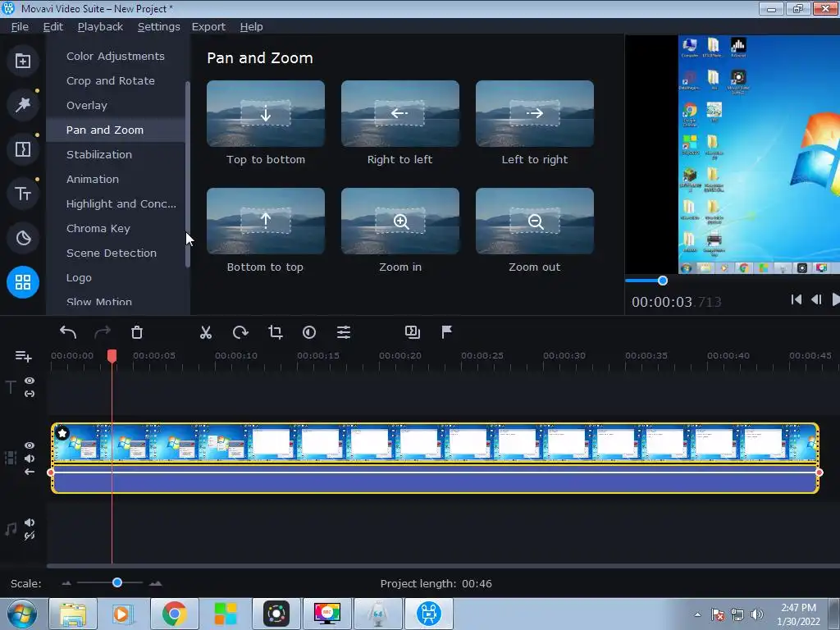Open Chrome from the taskbar

[x=175, y=614]
